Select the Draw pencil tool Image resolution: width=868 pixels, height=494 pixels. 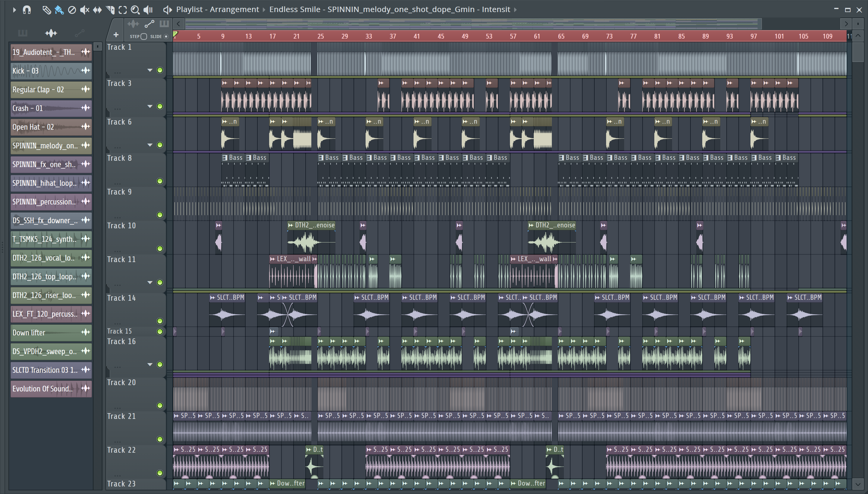point(46,10)
